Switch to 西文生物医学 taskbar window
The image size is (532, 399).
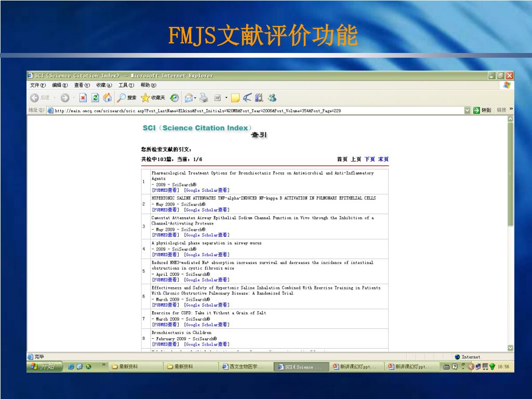click(246, 367)
